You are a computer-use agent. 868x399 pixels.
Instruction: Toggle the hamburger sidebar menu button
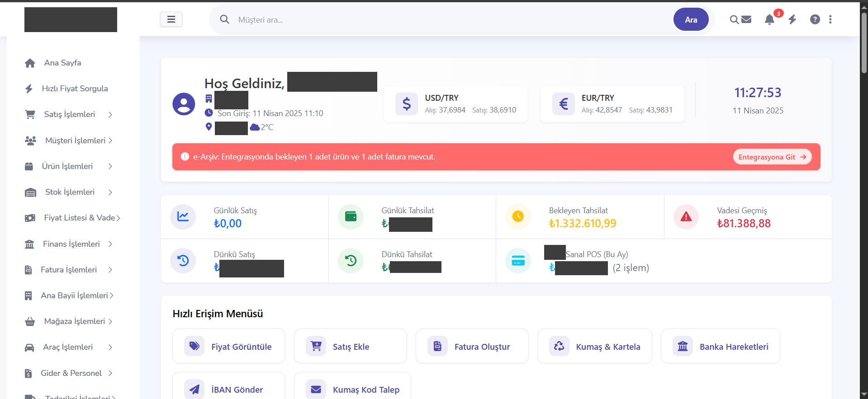[x=171, y=19]
